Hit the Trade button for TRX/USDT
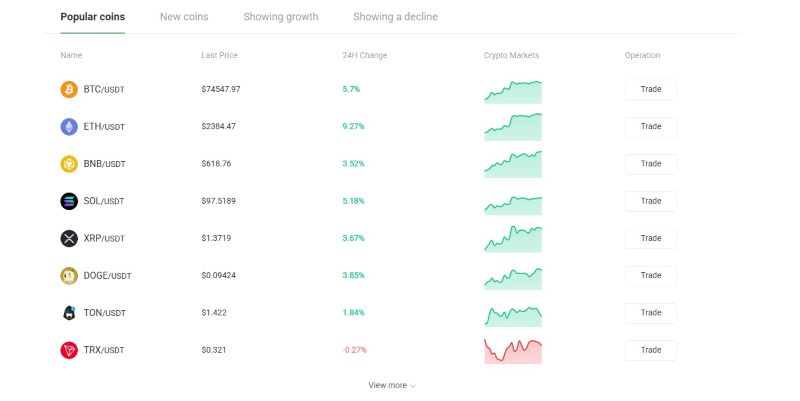Viewport: 800px width, 401px height. click(x=650, y=350)
